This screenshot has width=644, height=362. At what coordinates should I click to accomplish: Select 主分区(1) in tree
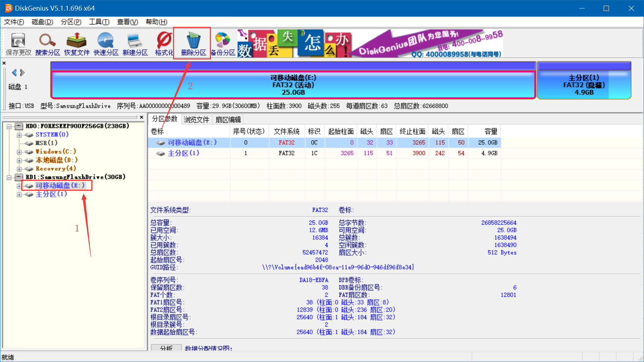click(x=51, y=194)
